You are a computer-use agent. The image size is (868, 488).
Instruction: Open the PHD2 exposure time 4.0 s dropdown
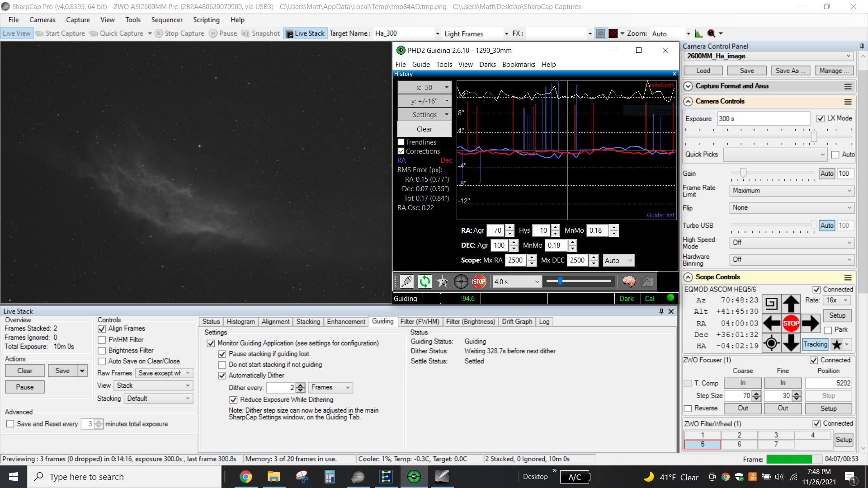[x=517, y=282]
